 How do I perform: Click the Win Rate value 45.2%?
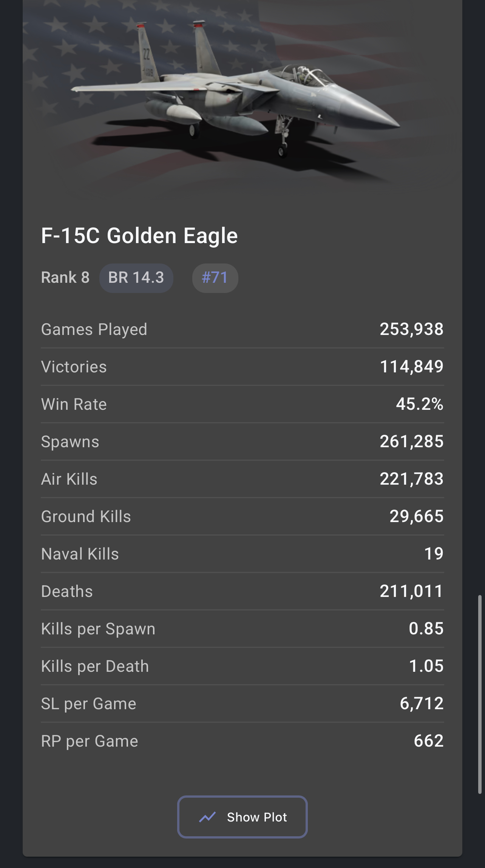(x=419, y=404)
